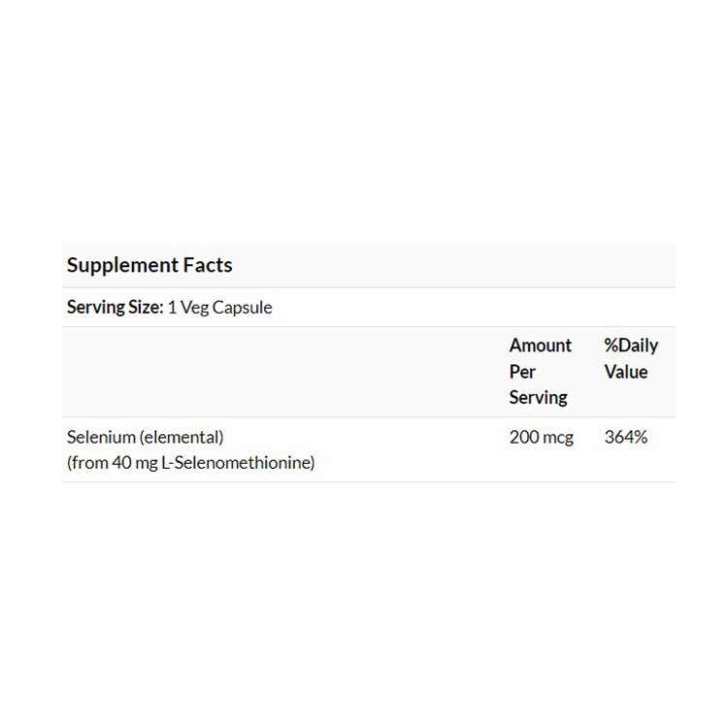Click the "mg" unit before L-Selenomethionine
728x728 pixels.
(146, 463)
